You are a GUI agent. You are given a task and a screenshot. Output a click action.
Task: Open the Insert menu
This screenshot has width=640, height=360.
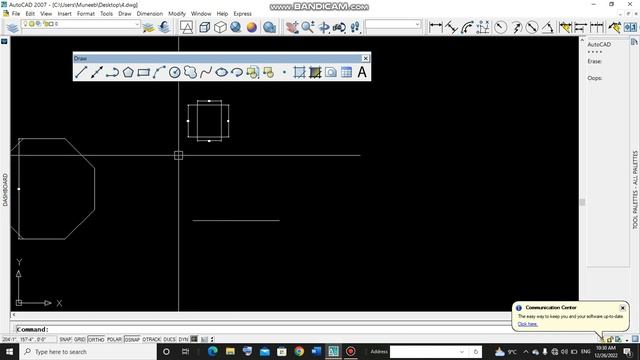point(64,13)
